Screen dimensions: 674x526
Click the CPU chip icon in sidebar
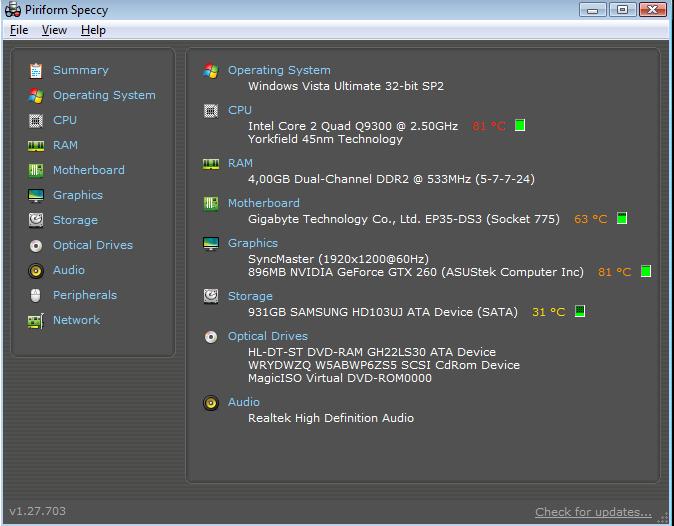(x=36, y=121)
